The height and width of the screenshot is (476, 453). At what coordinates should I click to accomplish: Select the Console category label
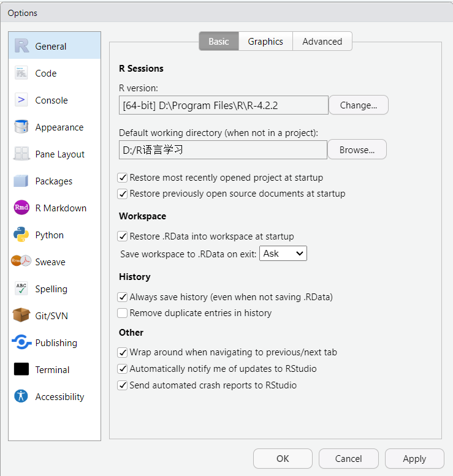coord(51,100)
